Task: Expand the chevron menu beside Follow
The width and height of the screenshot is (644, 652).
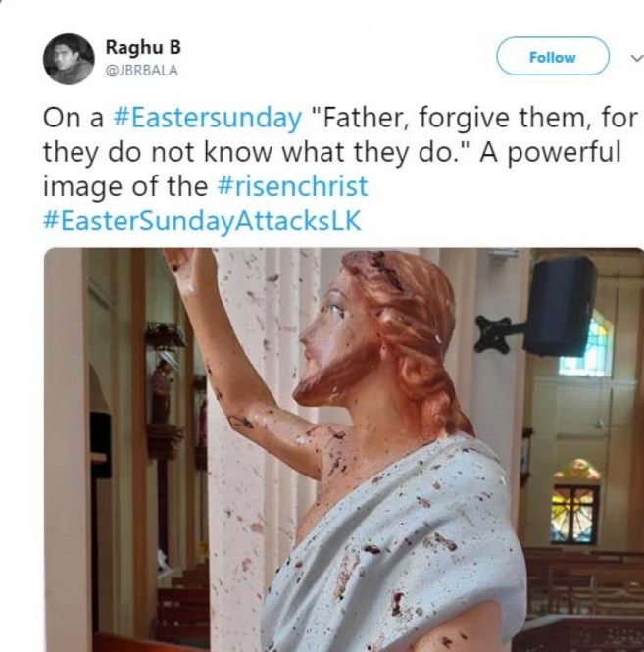Action: pyautogui.click(x=630, y=58)
